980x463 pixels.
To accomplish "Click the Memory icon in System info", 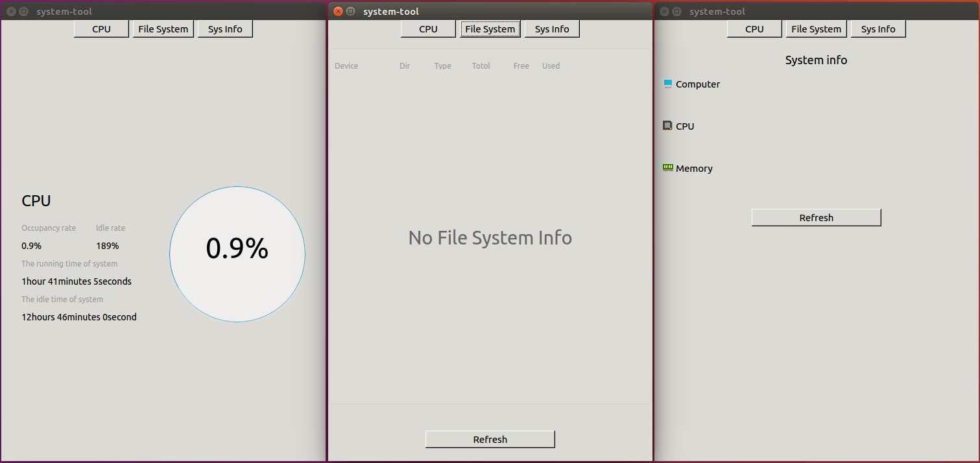I will 667,168.
